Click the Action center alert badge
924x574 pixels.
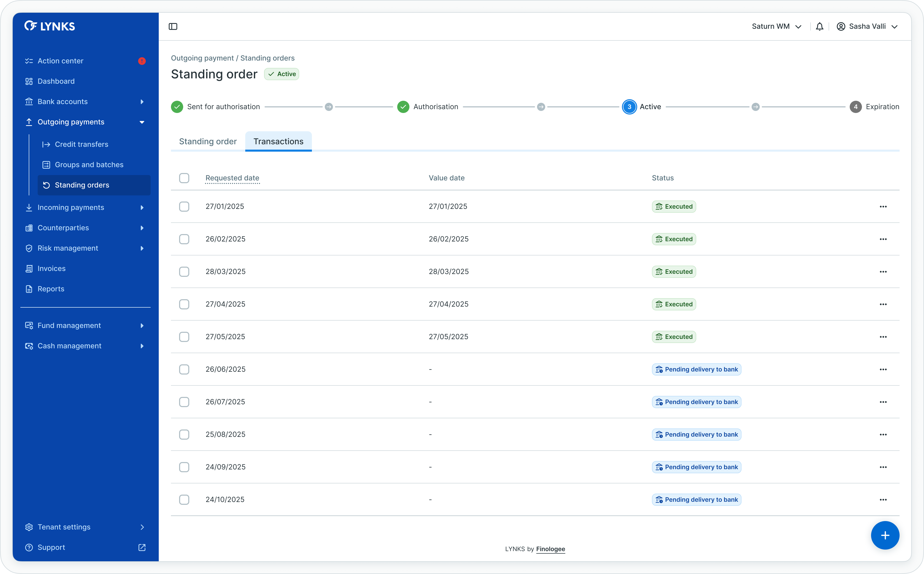(x=142, y=61)
